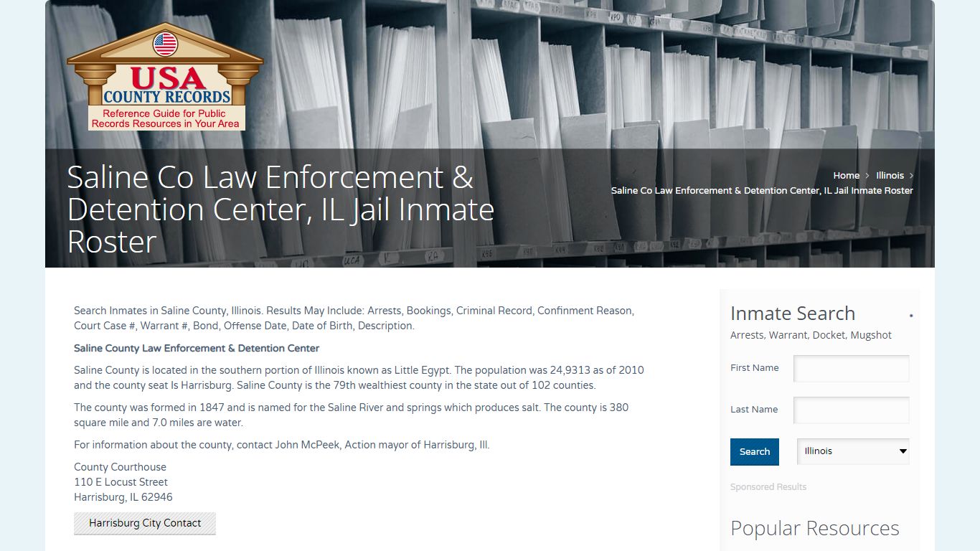Focus the First Name input field
The image size is (980, 551).
pyautogui.click(x=851, y=369)
